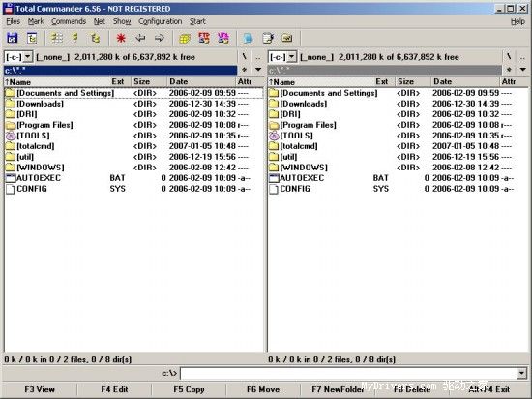Click the right panel path bar c:\*.*
The image size is (532, 399).
click(384, 71)
